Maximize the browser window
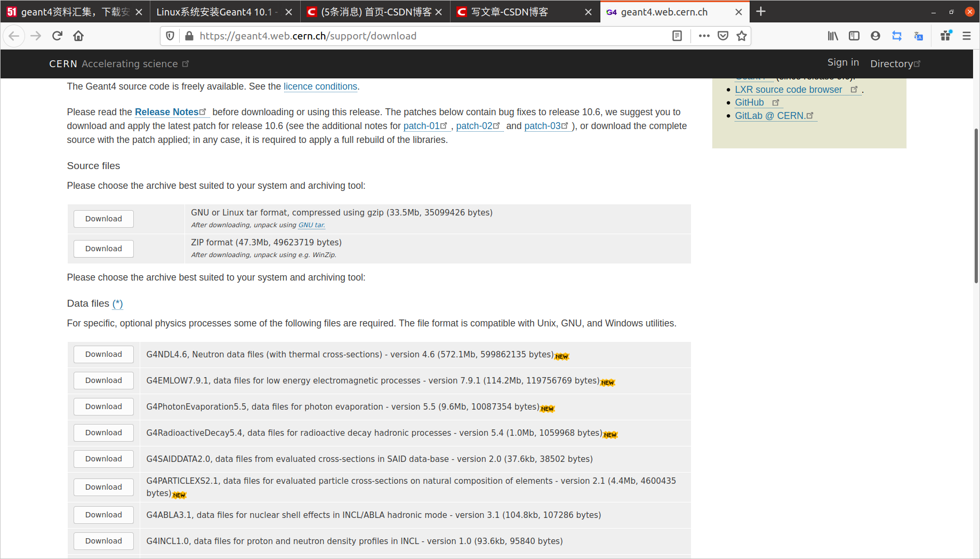The image size is (980, 559). (x=951, y=12)
